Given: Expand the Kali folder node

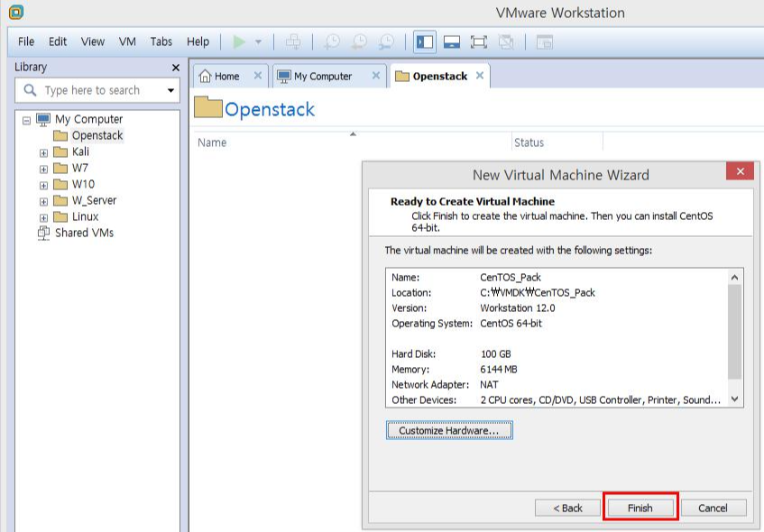Looking at the screenshot, I should 44,153.
